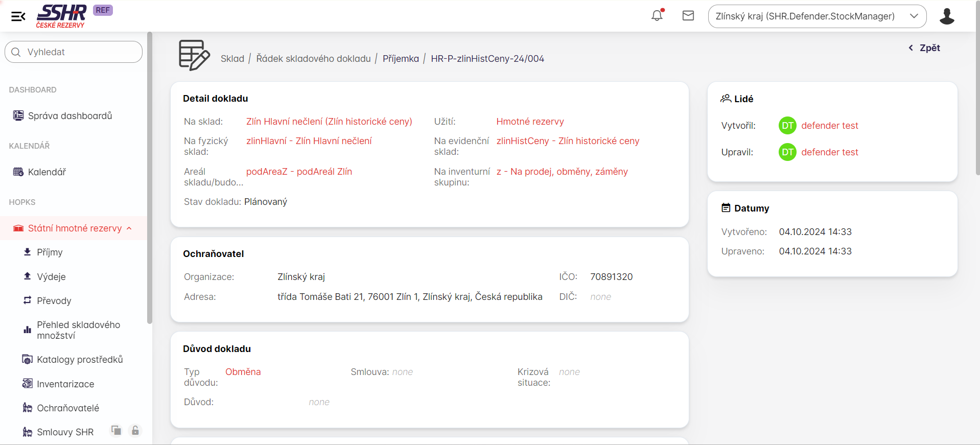This screenshot has width=980, height=445.
Task: Open Příjmy in the sidebar
Action: tap(50, 252)
